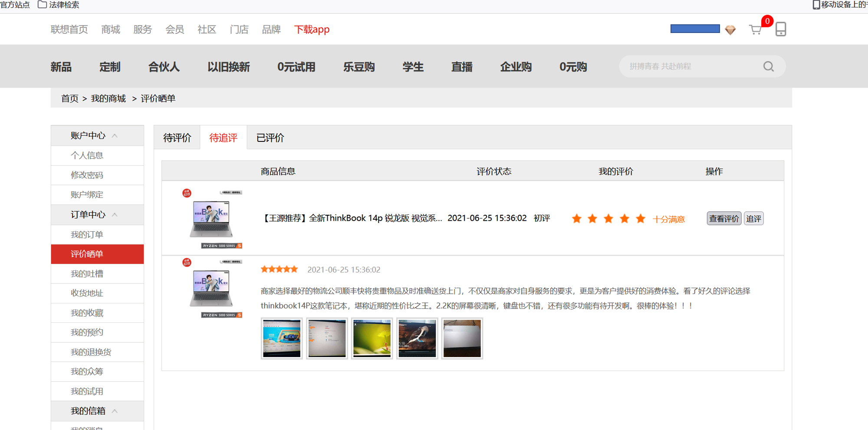Viewport: 868px width, 430px height.
Task: Open 门店 in top navigation
Action: click(x=239, y=30)
